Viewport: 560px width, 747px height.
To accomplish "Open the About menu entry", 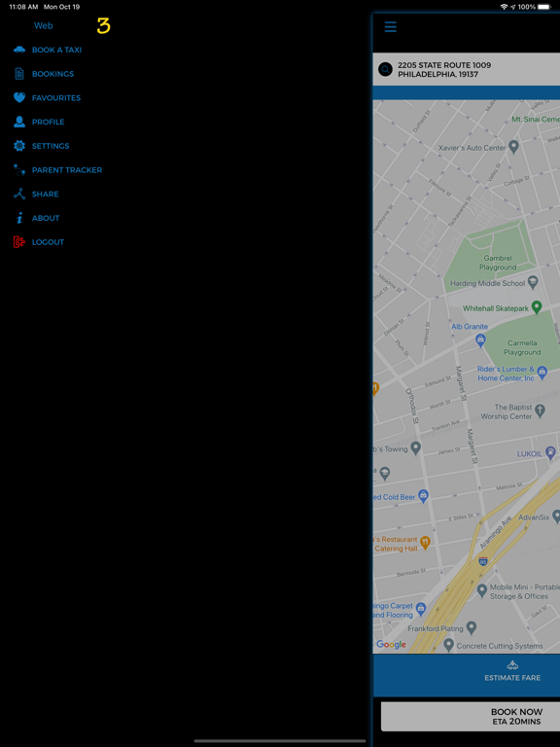I will pos(46,218).
